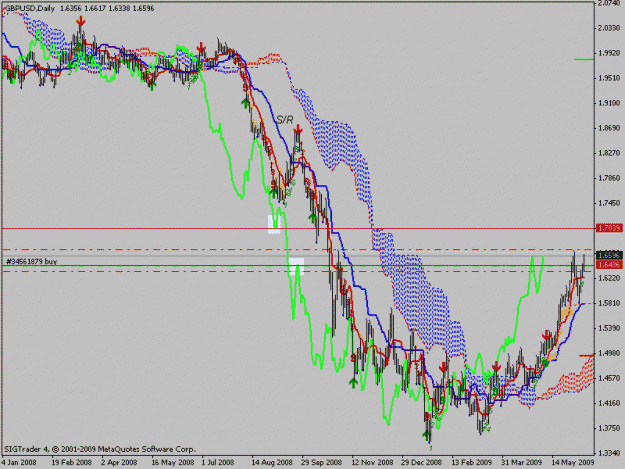Viewport: 625px width, 469px height.
Task: Click price scale value 1.7860
Action: pyautogui.click(x=609, y=178)
